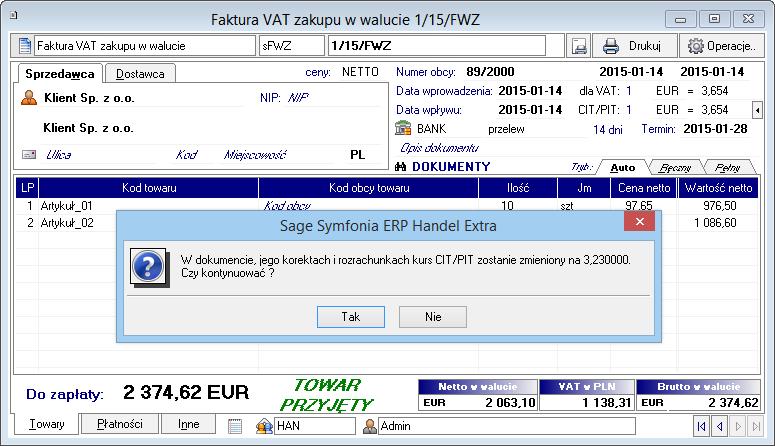This screenshot has width=775, height=446.
Task: Click the CIT/PIT rate value 3,654
Action: point(714,110)
